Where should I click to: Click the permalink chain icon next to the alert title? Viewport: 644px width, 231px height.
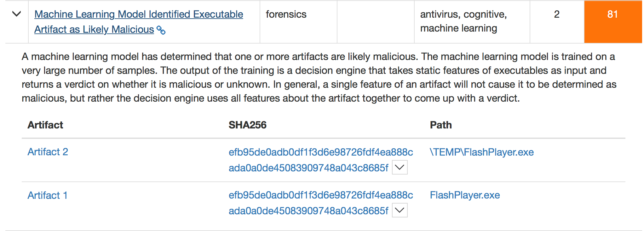[162, 30]
